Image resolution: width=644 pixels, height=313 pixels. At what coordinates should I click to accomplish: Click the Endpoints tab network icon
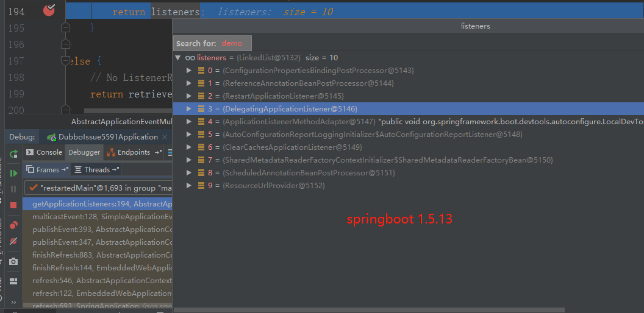111,153
